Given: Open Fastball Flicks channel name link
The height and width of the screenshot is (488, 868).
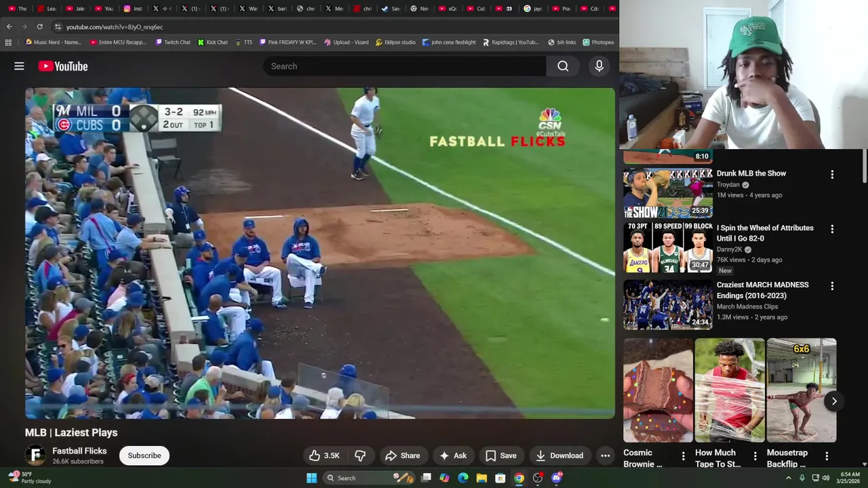Looking at the screenshot, I should pyautogui.click(x=79, y=451).
